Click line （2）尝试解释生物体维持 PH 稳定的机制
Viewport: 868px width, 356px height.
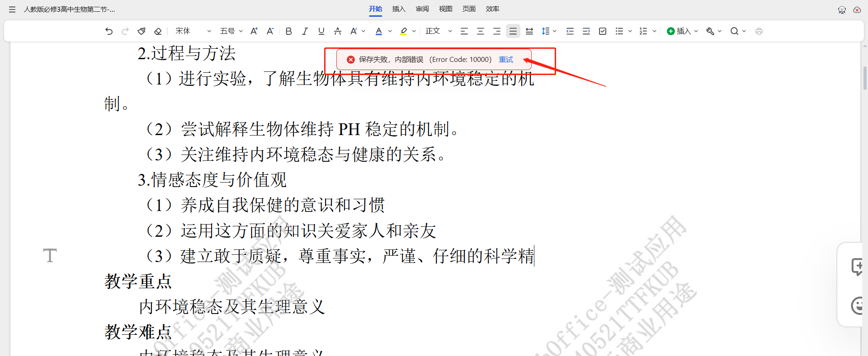pos(301,129)
